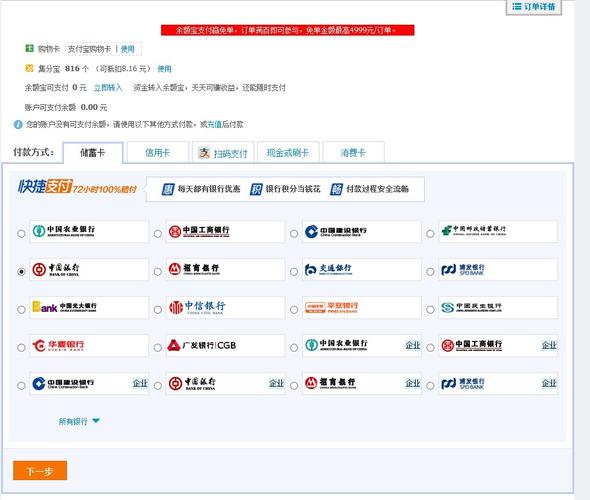590x500 pixels.
Task: Click enterprise SPD Bank logo
Action: [463, 383]
